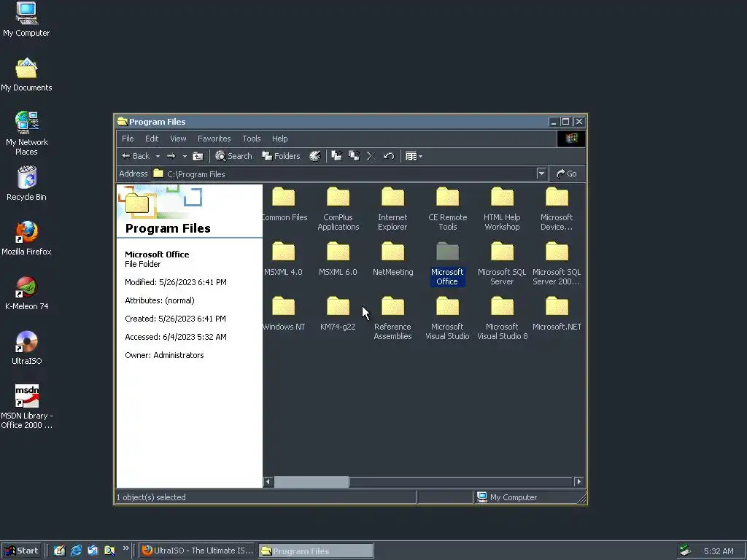Click the Copy To toolbar icon

[354, 156]
